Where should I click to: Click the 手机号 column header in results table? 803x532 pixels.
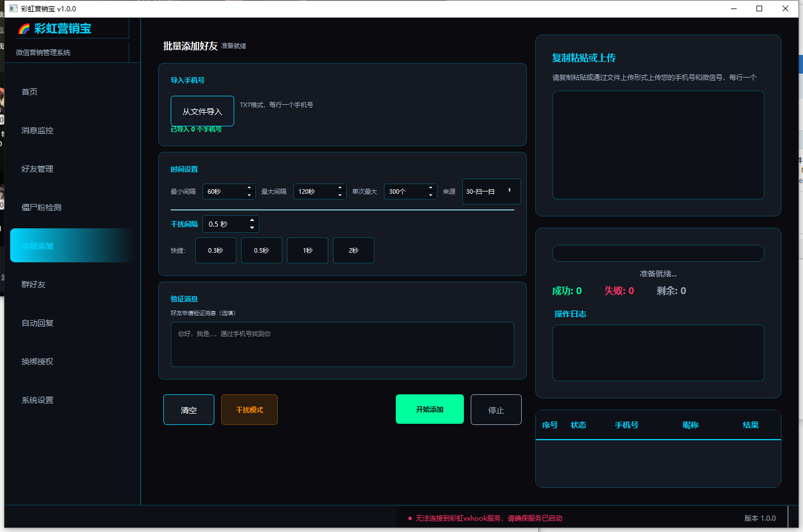coord(627,425)
